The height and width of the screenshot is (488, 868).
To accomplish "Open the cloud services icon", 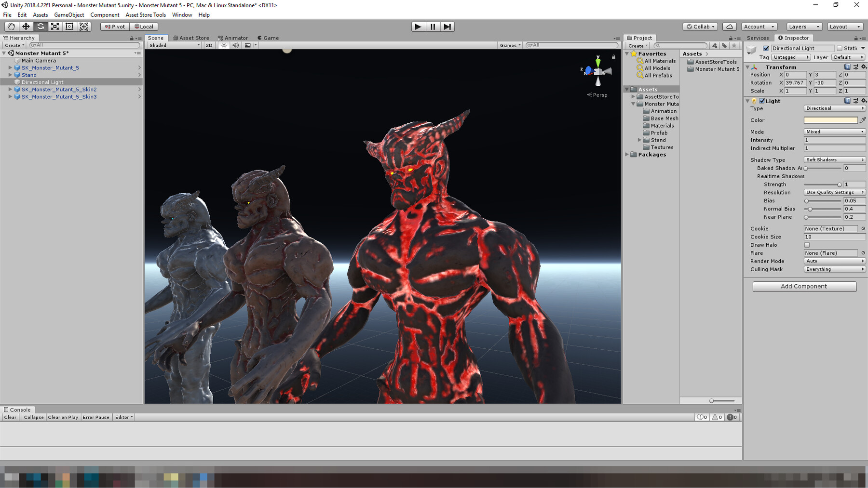I will 730,26.
